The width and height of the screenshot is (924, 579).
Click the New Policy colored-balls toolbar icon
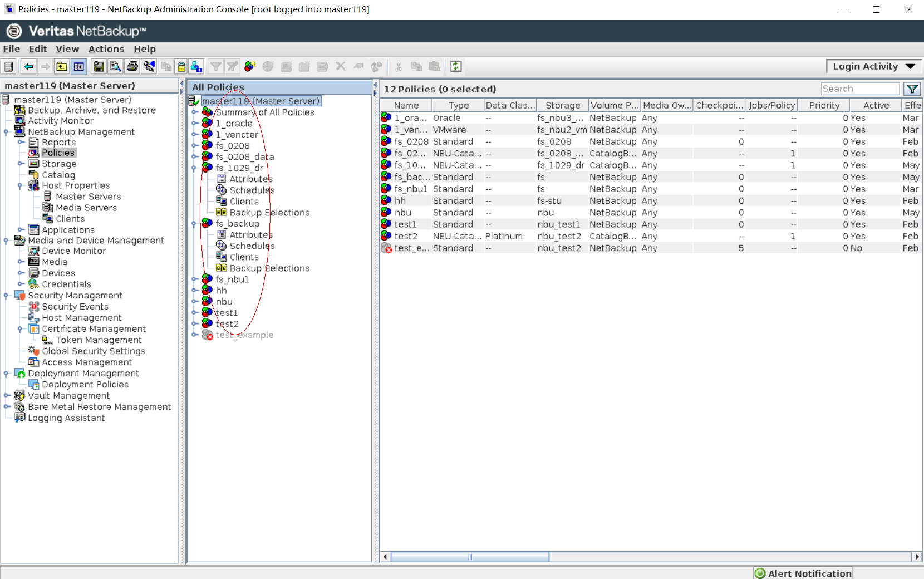pyautogui.click(x=250, y=67)
